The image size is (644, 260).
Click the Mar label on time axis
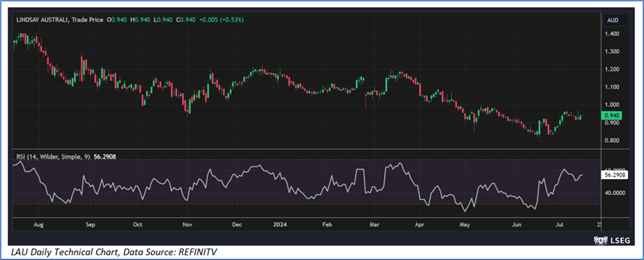click(x=374, y=224)
